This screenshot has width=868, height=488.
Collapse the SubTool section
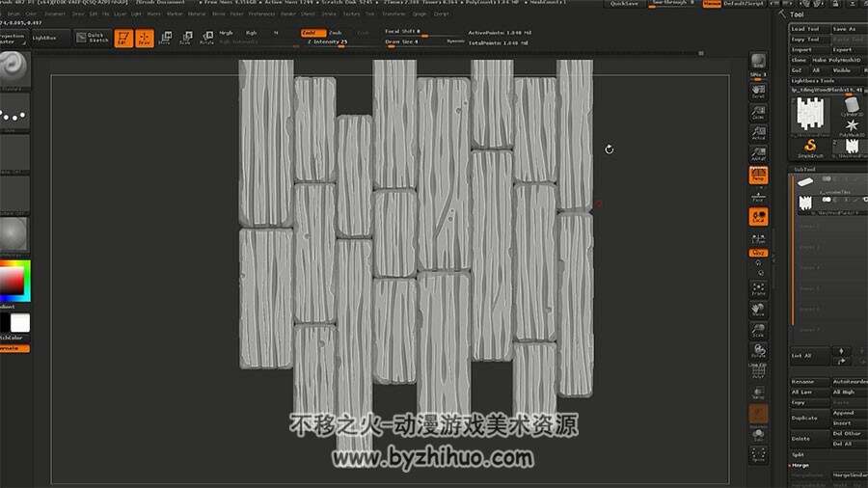point(805,170)
